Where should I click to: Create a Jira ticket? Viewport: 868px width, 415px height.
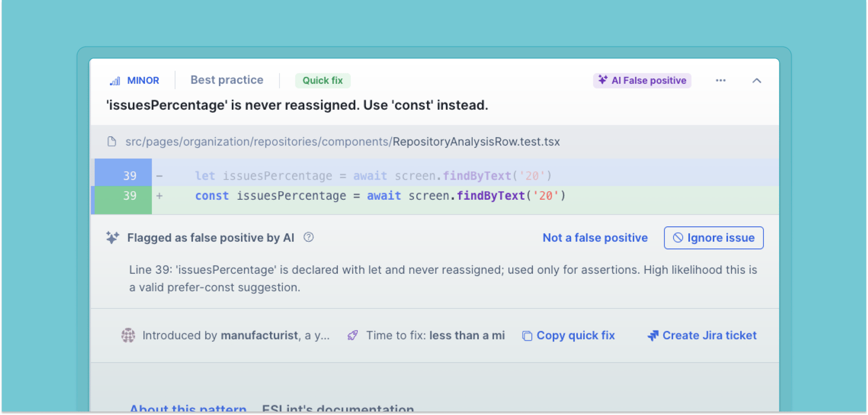702,336
